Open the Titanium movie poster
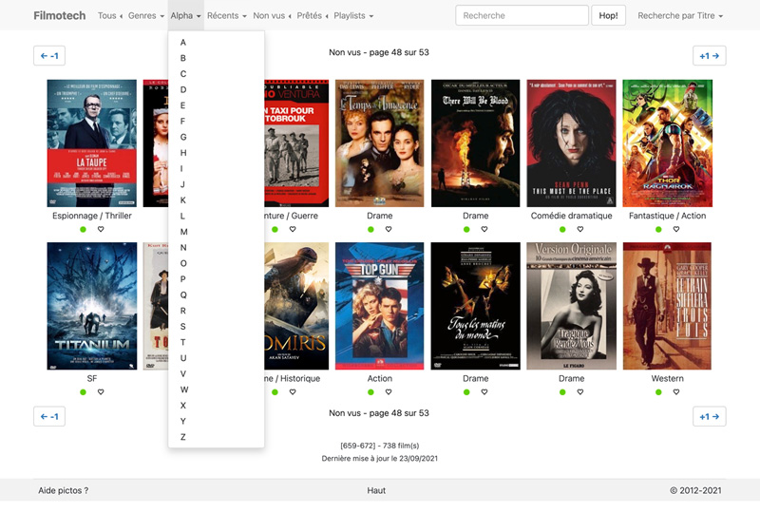 point(91,306)
